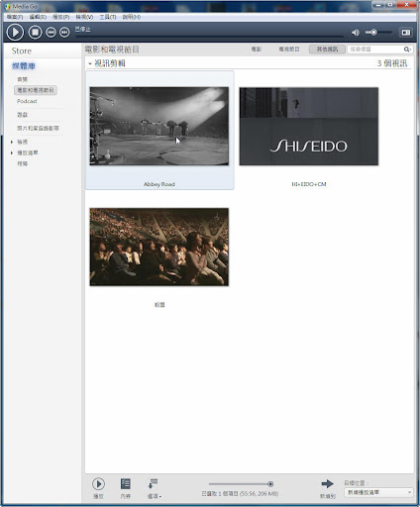Click the search magnifier icon
Screen dimensions: 420x507
(x=407, y=50)
